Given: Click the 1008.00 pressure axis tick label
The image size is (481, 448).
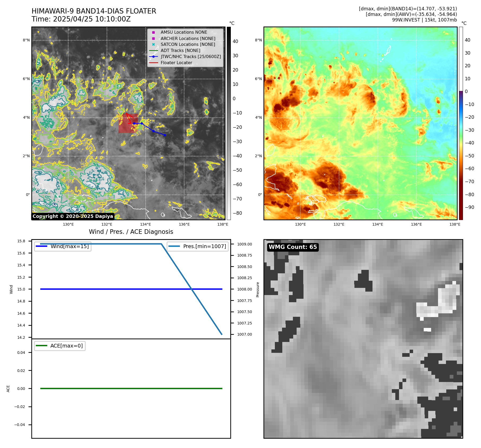Looking at the screenshot, I should 245,289.
